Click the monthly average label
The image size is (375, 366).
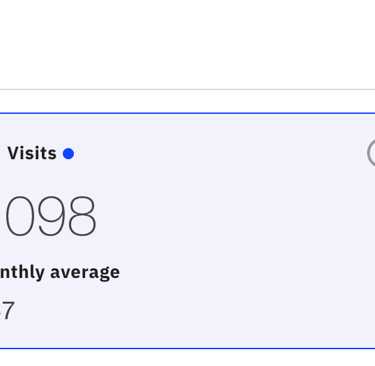pyautogui.click(x=60, y=272)
